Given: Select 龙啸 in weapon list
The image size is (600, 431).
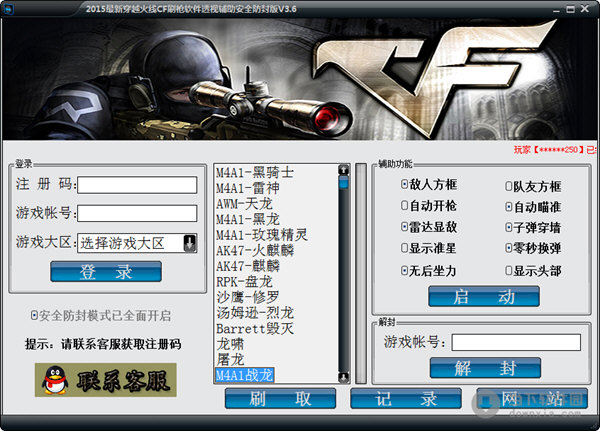Looking at the screenshot, I should (230, 344).
